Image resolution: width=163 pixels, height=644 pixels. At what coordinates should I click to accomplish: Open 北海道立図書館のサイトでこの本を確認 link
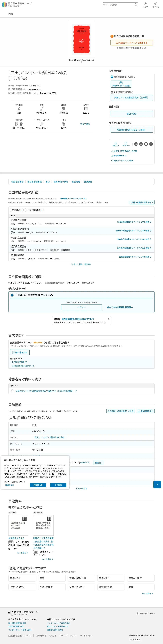pos(134,222)
